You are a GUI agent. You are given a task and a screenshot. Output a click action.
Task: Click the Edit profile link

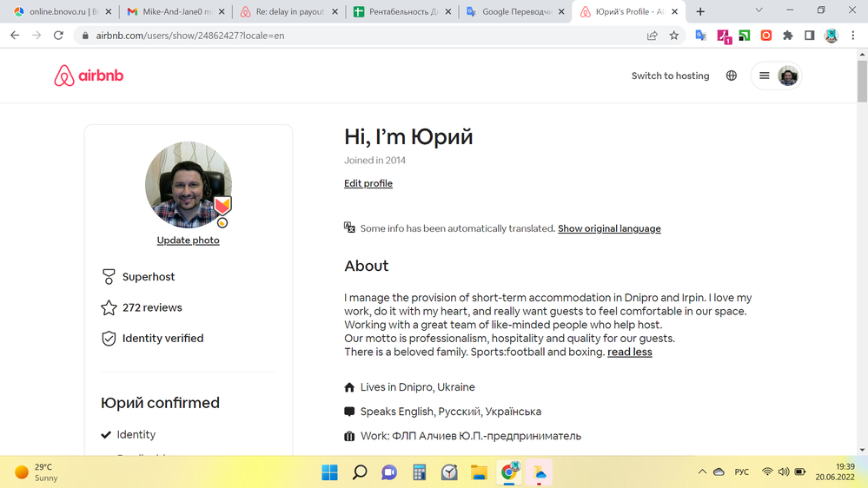tap(368, 184)
